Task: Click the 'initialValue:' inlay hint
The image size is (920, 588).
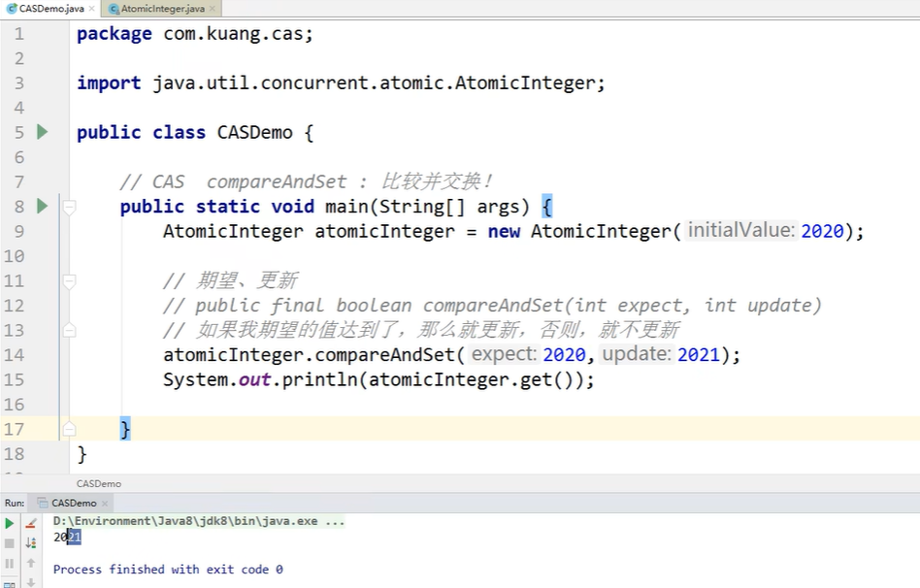Action: (x=741, y=230)
